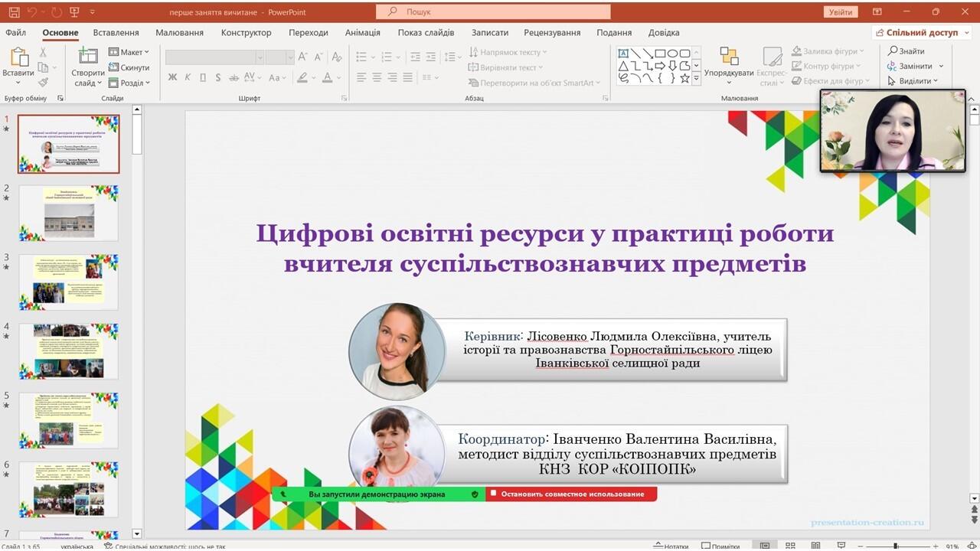Fit slide to window icon
Viewport: 980px width, 551px height.
pyautogui.click(x=972, y=546)
